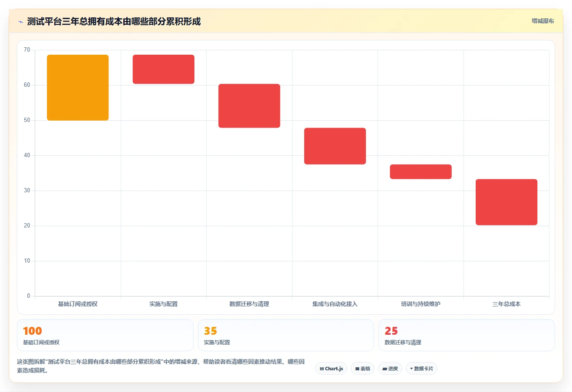Click the red 集成与自动化接入 bar

(335, 146)
